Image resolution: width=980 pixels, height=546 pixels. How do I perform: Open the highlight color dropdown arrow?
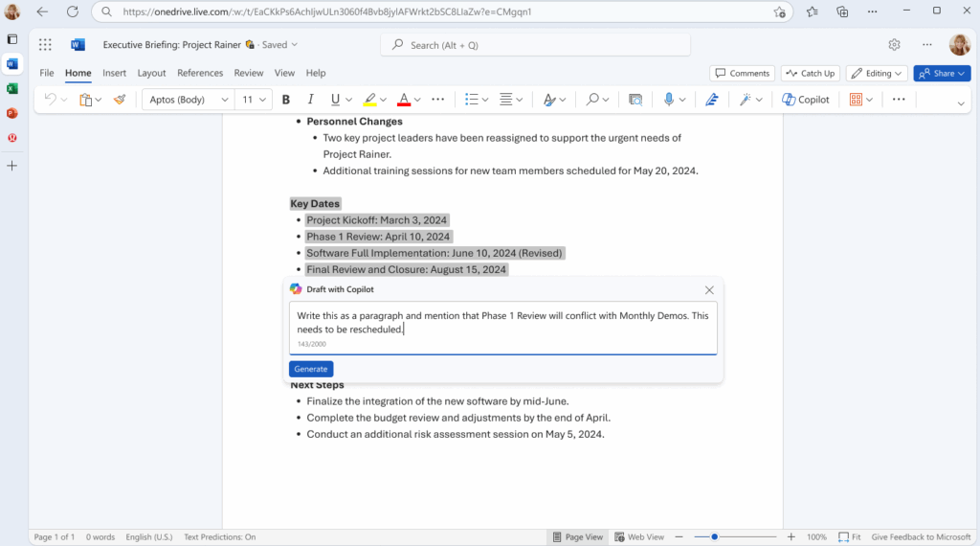point(383,100)
